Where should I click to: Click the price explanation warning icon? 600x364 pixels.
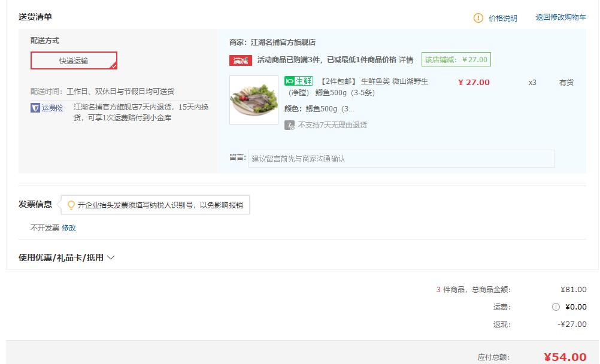[478, 17]
